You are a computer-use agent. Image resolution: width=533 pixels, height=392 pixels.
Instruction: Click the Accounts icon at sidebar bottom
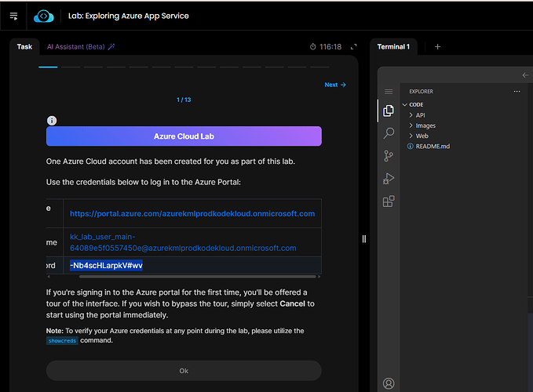388,383
